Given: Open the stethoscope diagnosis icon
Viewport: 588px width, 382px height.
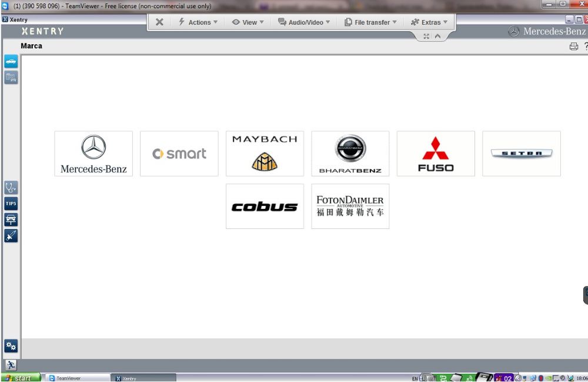Looking at the screenshot, I should 11,187.
